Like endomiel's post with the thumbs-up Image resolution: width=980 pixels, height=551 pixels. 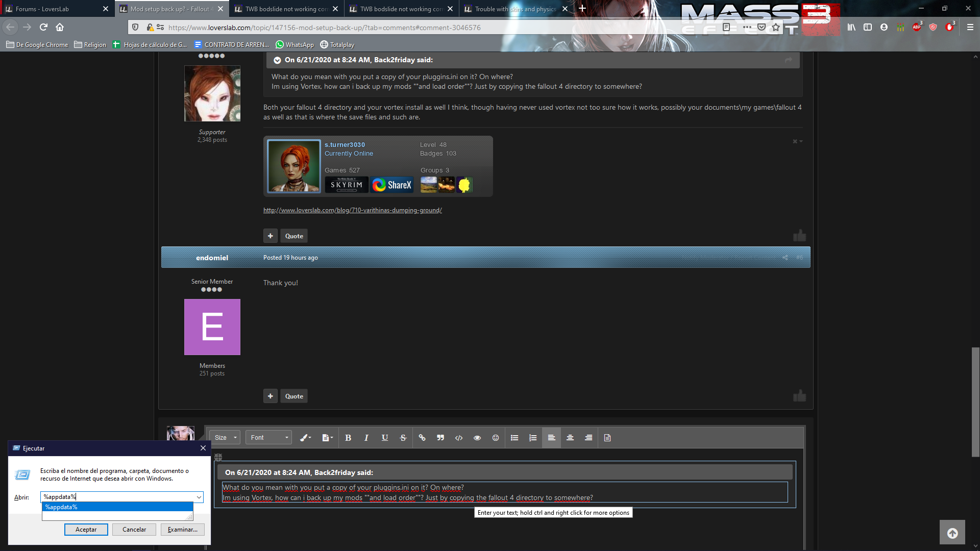[x=799, y=396]
